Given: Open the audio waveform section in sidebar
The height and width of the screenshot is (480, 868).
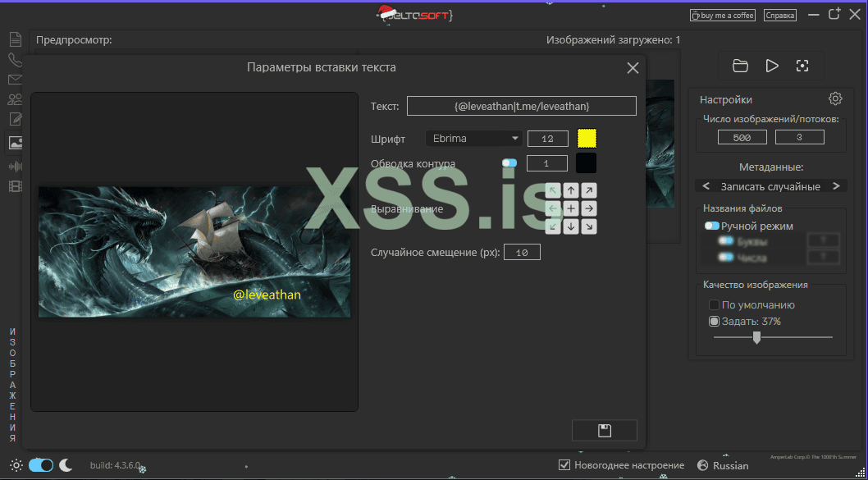Looking at the screenshot, I should pyautogui.click(x=15, y=166).
